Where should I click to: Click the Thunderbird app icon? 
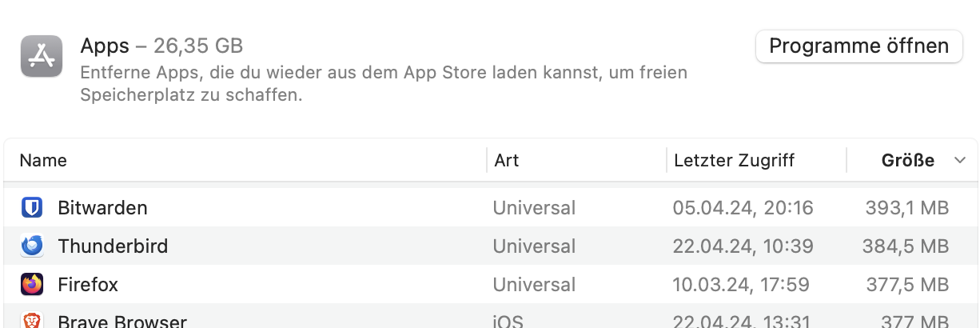pyautogui.click(x=32, y=246)
